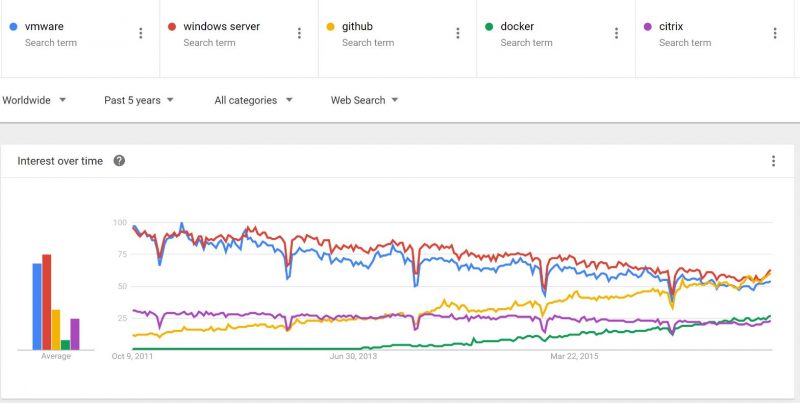
Task: Open the Past 5 years time dropdown
Action: click(139, 100)
